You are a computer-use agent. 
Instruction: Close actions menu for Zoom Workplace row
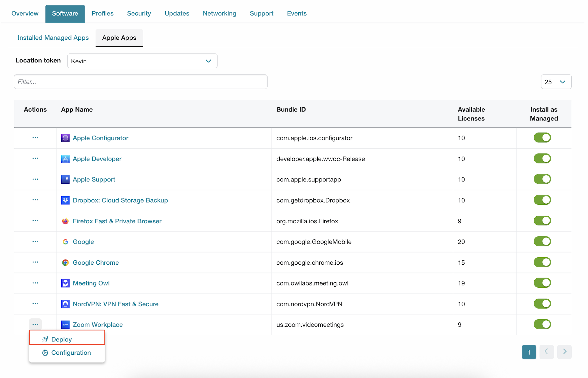tap(35, 324)
